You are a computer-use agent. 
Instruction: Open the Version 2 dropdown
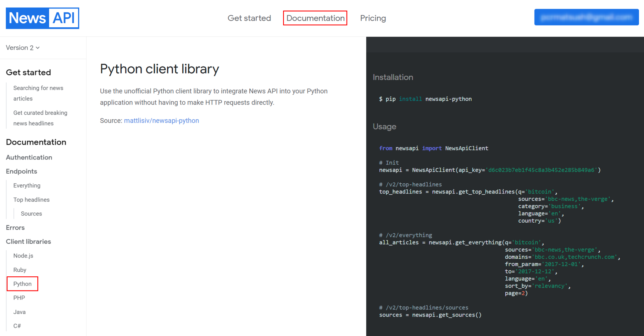pyautogui.click(x=22, y=48)
